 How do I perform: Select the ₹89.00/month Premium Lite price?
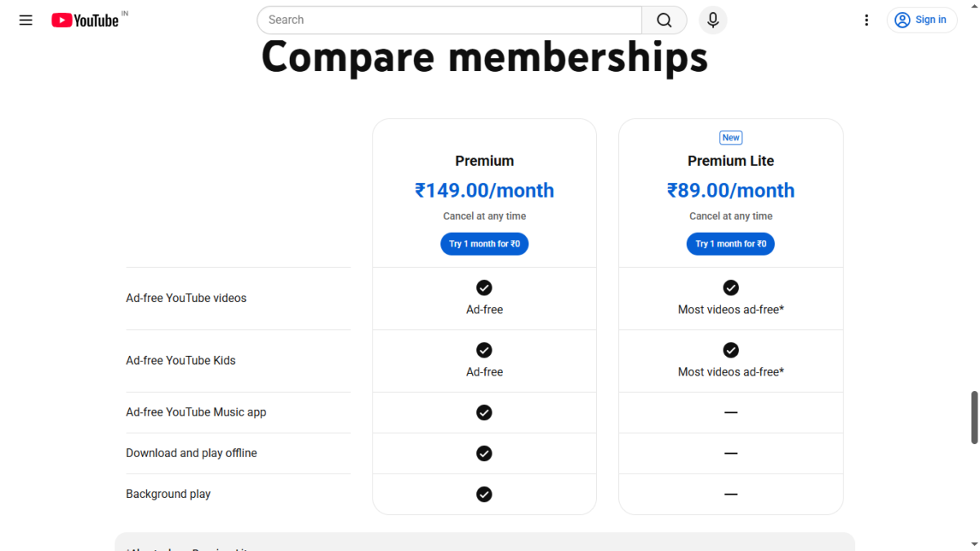731,190
